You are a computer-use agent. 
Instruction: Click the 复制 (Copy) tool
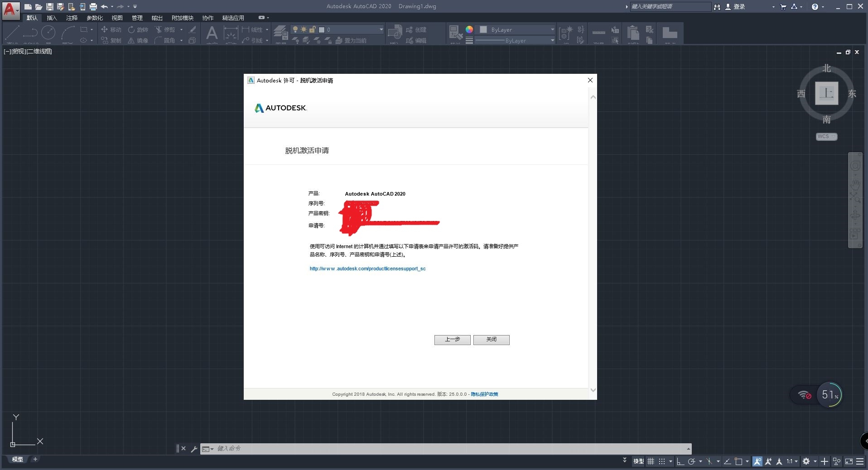pyautogui.click(x=111, y=40)
